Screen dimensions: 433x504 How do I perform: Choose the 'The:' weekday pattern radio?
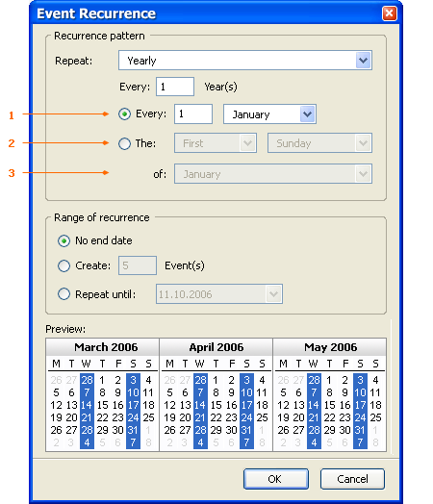point(124,143)
